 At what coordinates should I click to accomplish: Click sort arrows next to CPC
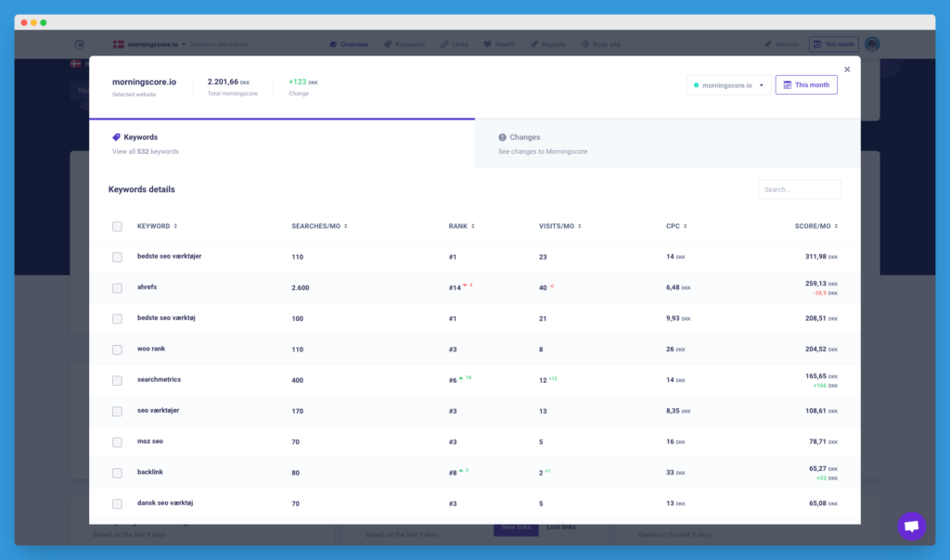coord(686,226)
